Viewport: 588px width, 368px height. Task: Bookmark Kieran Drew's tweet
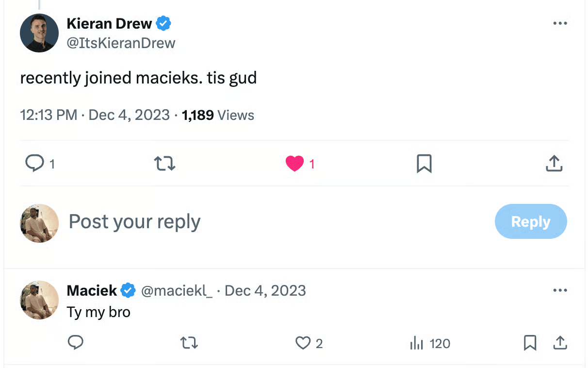424,164
